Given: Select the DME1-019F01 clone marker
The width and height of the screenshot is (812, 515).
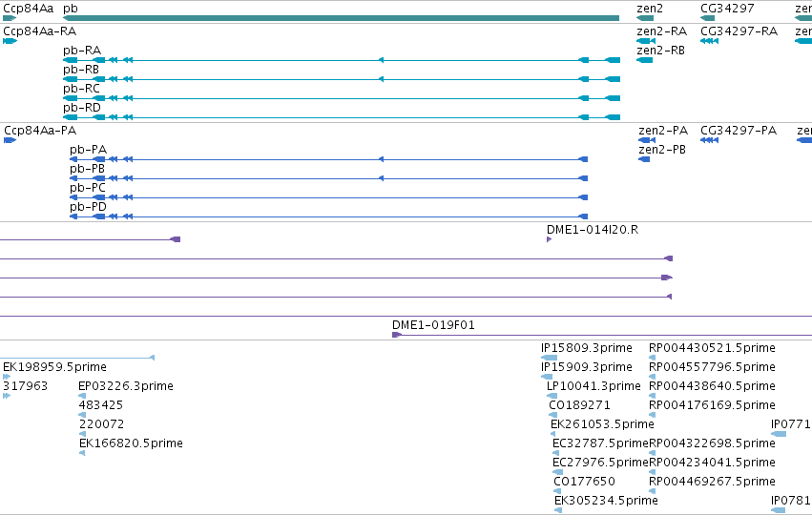Looking at the screenshot, I should (x=397, y=335).
